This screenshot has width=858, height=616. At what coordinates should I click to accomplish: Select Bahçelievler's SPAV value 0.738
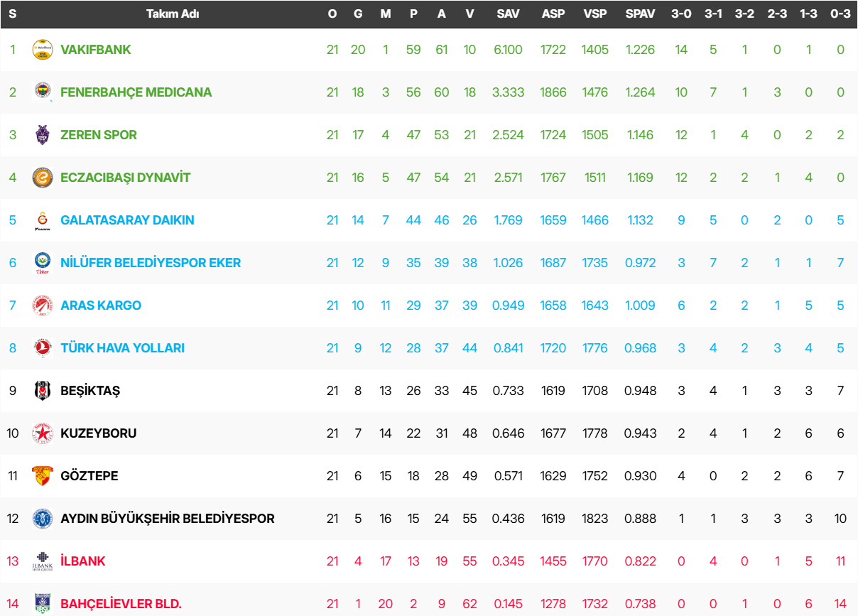click(640, 604)
